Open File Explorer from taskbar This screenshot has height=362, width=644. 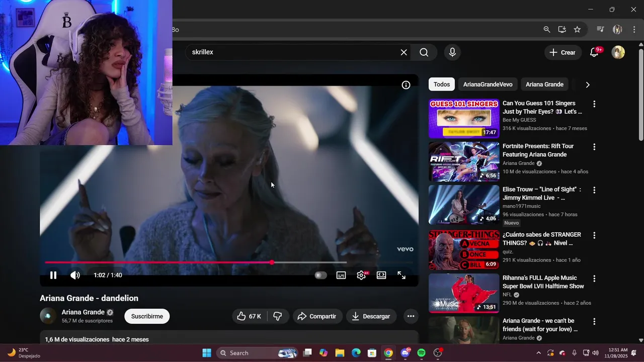pyautogui.click(x=340, y=353)
